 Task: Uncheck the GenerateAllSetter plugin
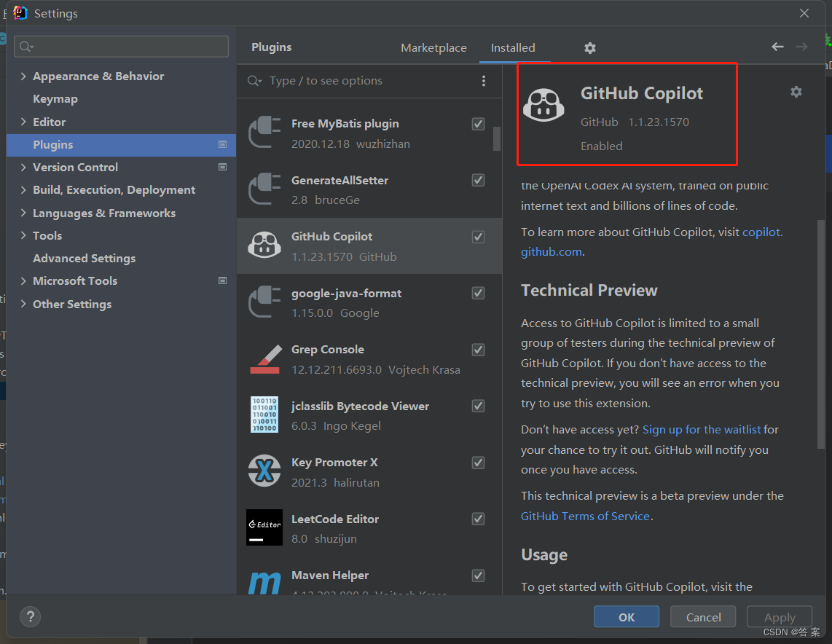pyautogui.click(x=478, y=181)
